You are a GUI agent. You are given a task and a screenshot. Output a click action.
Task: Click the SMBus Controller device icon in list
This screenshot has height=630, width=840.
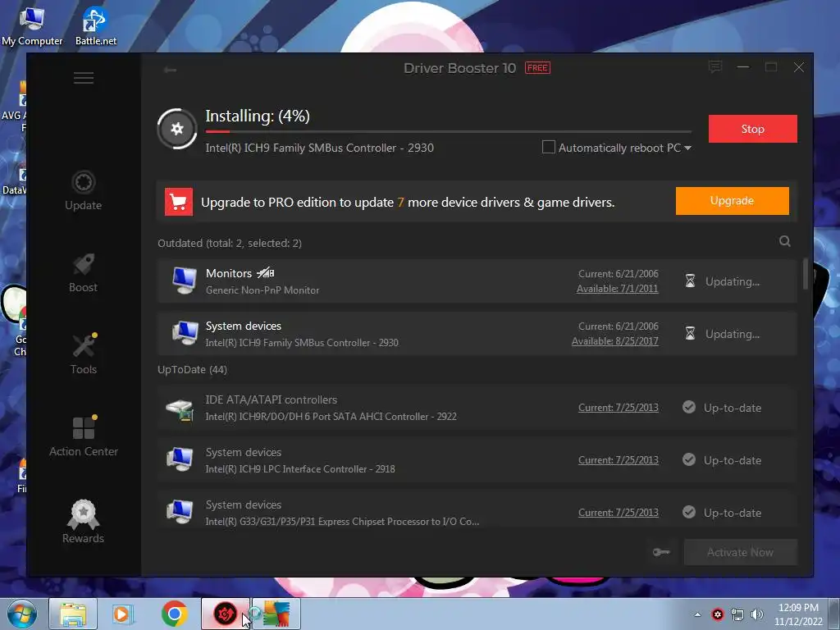185,333
